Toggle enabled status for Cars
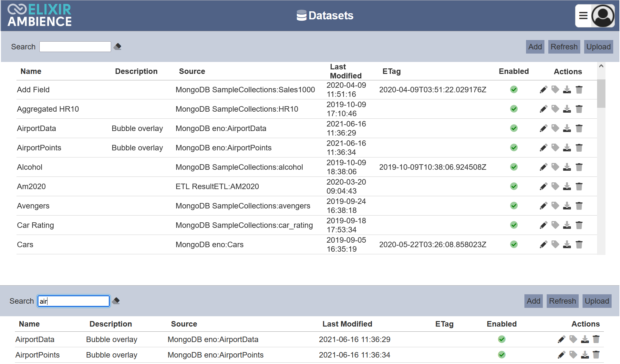 (514, 245)
